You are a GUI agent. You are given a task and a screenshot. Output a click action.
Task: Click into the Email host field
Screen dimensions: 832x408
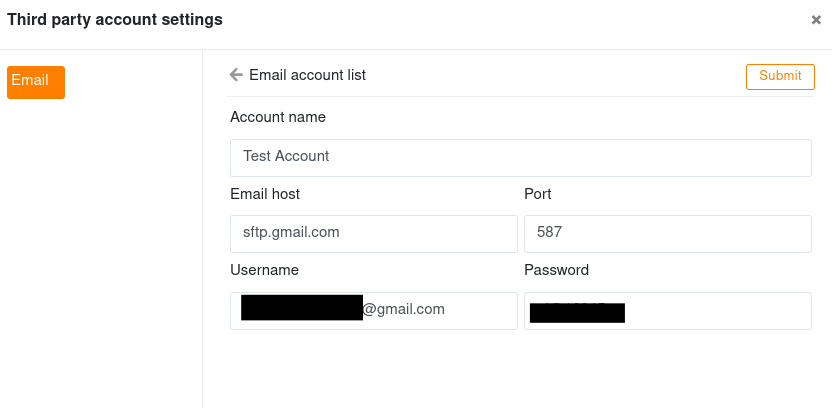(374, 234)
